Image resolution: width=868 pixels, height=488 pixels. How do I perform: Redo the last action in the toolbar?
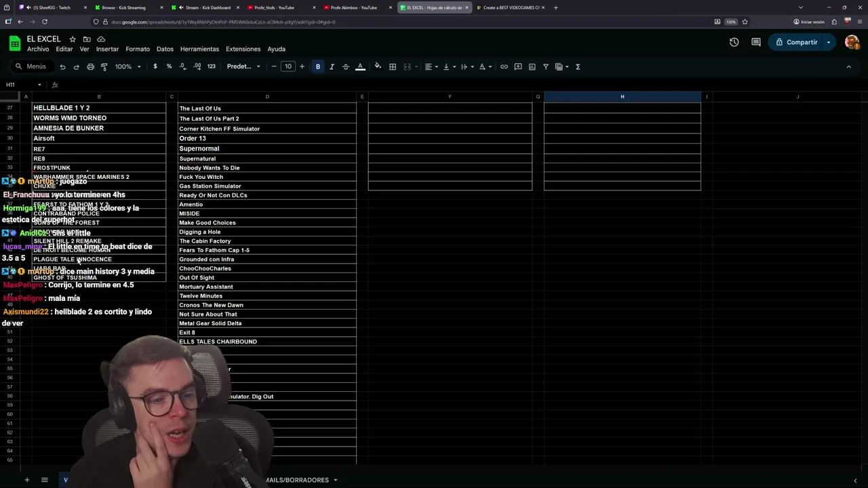coord(76,66)
